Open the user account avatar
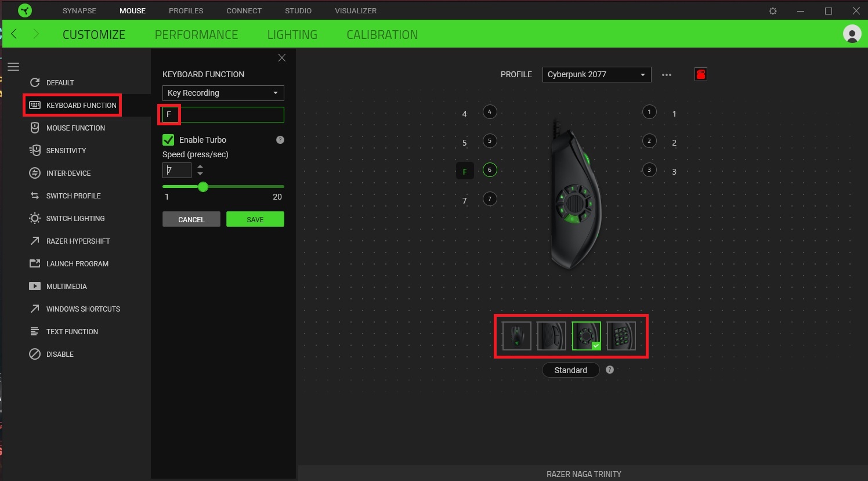Viewport: 868px width, 481px height. coord(852,34)
